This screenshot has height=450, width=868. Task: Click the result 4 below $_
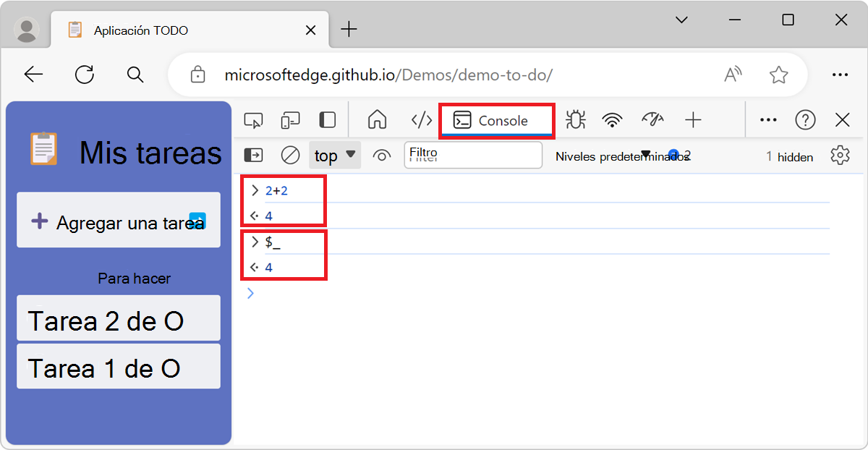[268, 268]
